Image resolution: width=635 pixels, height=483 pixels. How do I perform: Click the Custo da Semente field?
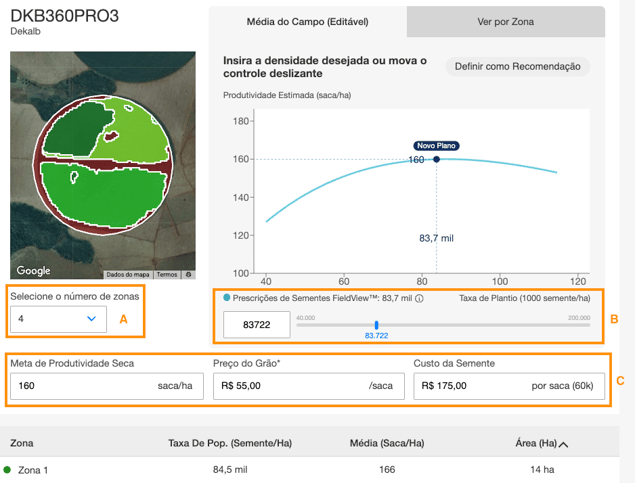pos(509,386)
